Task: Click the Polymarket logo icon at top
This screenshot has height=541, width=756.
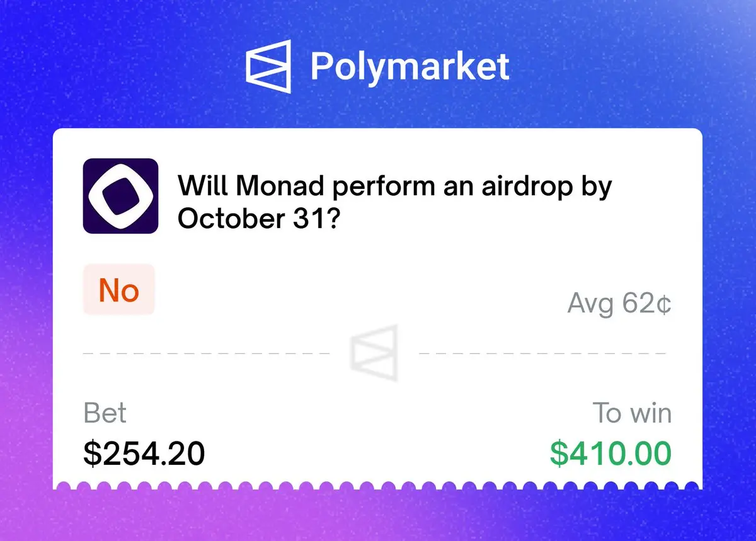Action: 268,66
